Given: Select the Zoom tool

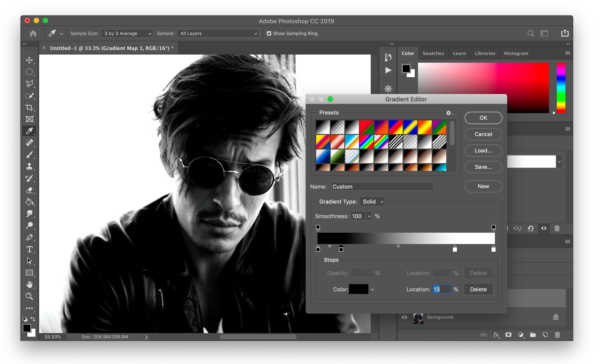Looking at the screenshot, I should [29, 296].
